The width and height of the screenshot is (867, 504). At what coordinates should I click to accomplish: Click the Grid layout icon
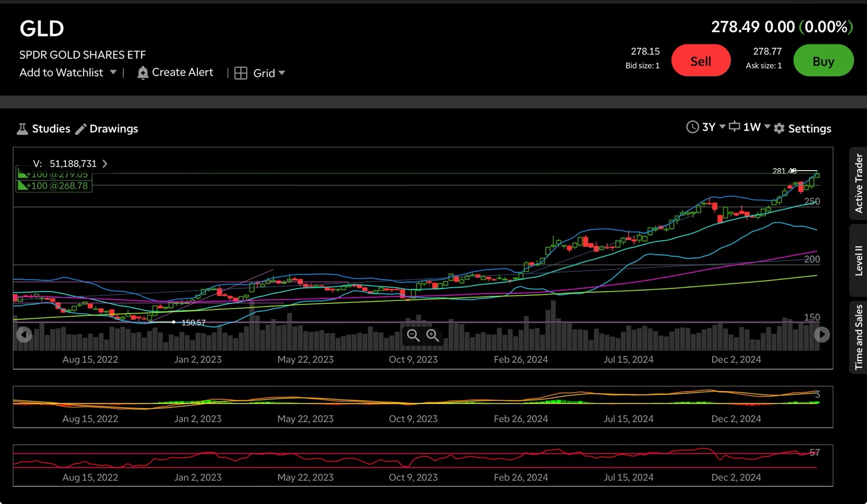click(x=241, y=73)
